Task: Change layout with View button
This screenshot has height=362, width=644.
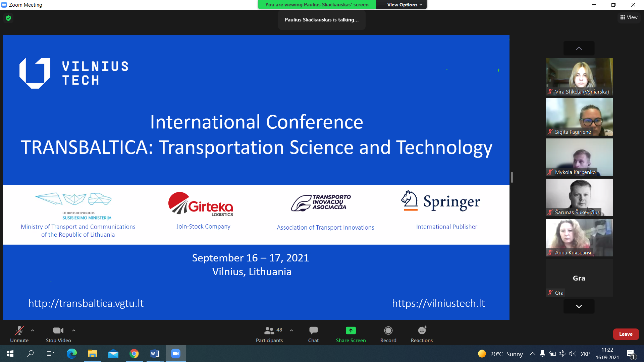Action: (629, 17)
